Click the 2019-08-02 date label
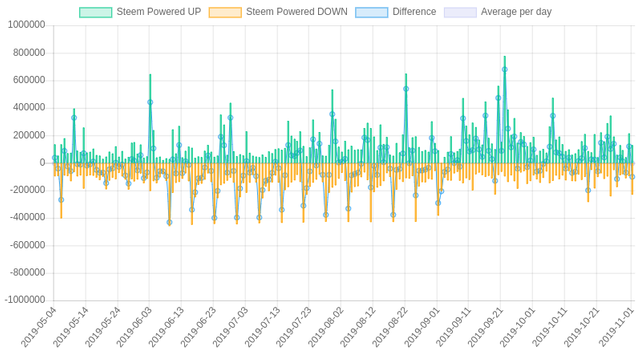Screen dimensions: 640x361 (x=326, y=328)
